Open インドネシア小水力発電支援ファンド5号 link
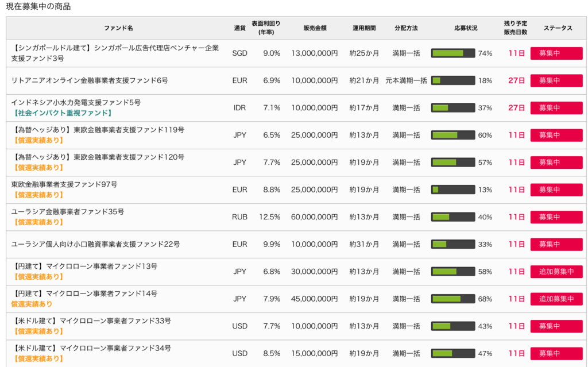Image resolution: width=588 pixels, height=367 pixels. tap(76, 102)
